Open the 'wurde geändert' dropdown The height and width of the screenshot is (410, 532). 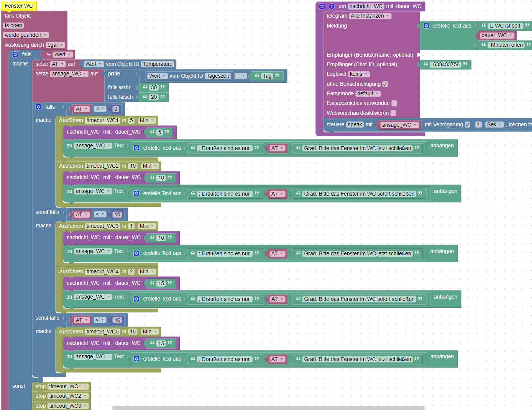point(26,35)
